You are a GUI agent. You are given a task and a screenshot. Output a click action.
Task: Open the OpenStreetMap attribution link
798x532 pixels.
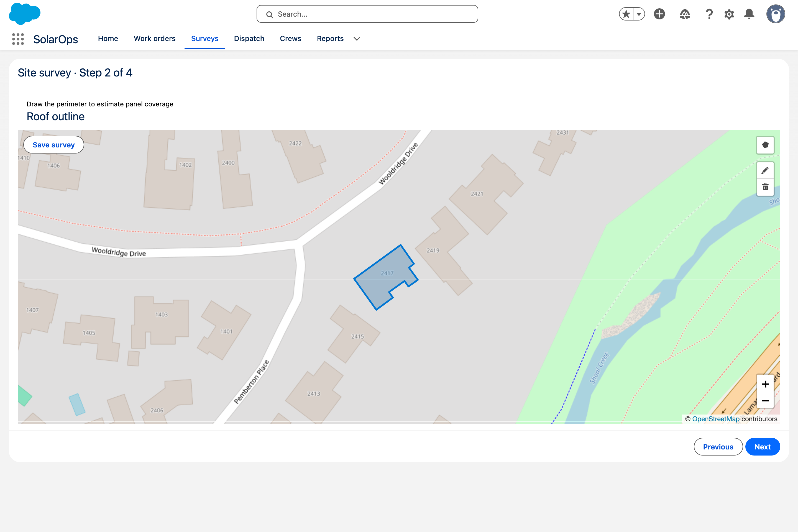pos(716,419)
